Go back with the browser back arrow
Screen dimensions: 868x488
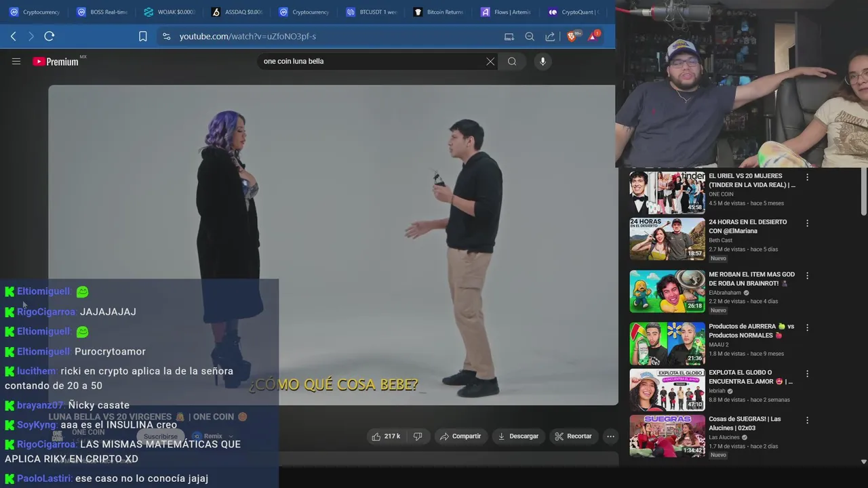click(x=13, y=36)
